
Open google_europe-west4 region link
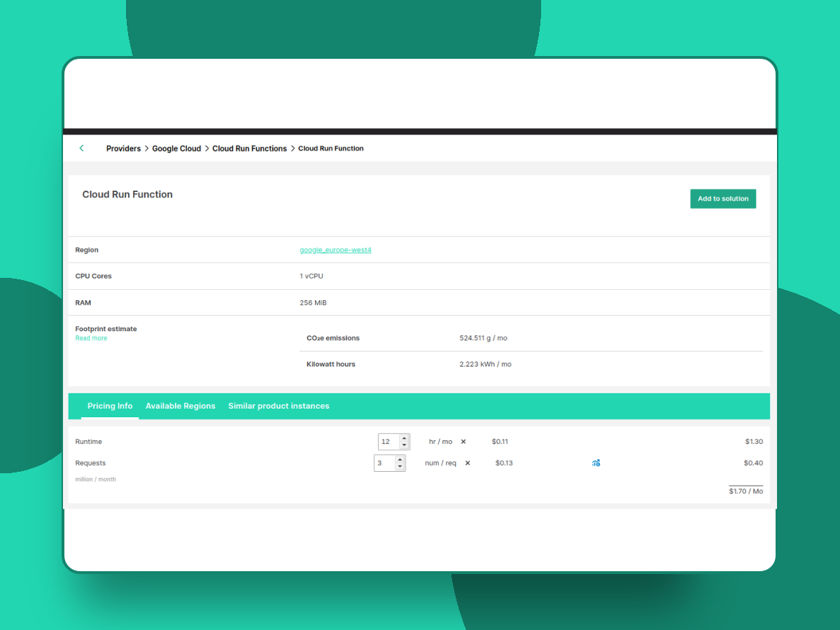335,250
